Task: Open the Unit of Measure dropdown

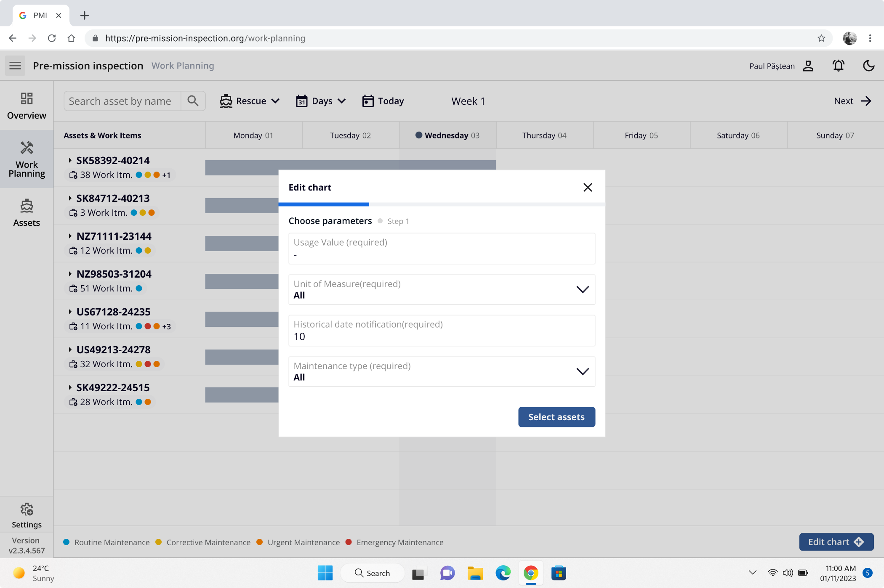Action: [582, 289]
